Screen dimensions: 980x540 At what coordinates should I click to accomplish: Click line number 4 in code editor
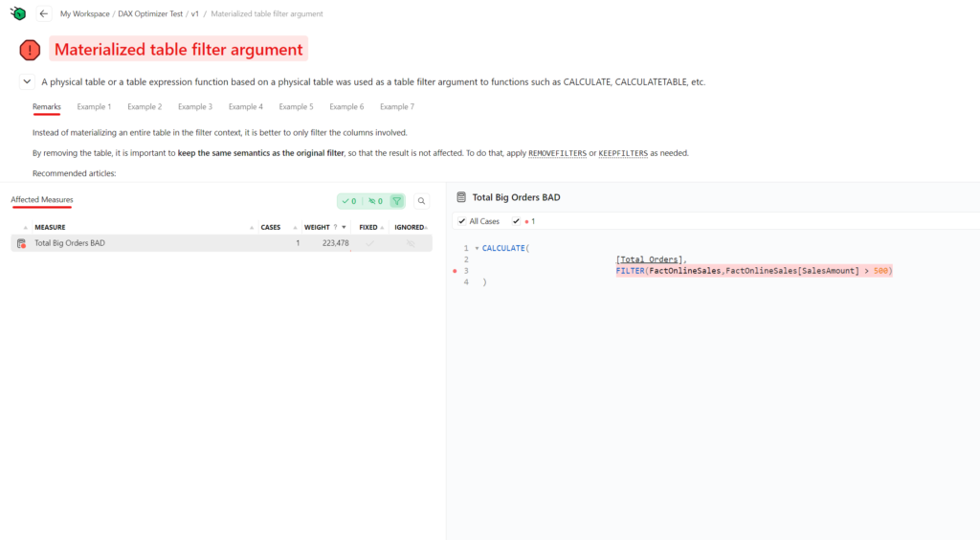466,281
